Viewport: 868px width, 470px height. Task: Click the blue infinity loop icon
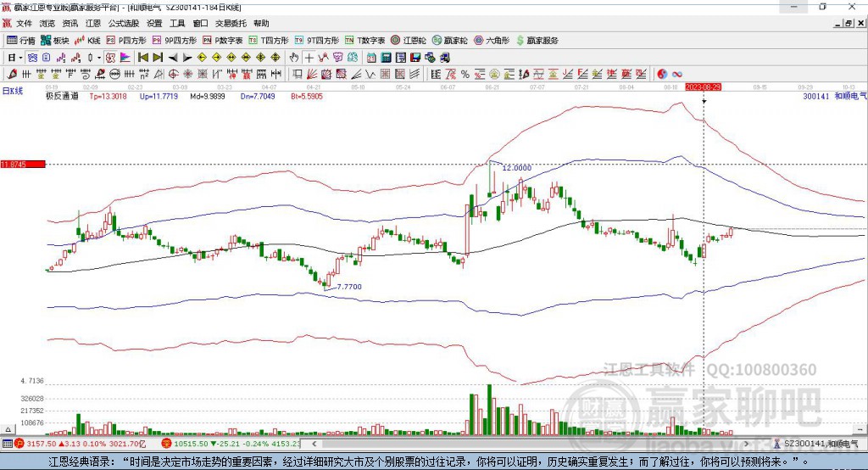677,74
